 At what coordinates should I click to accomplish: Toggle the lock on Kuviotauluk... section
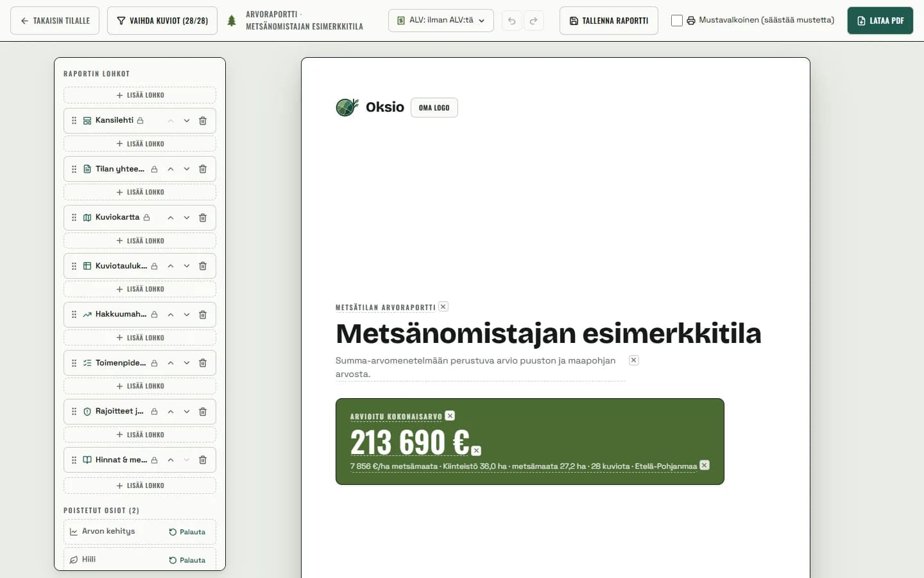[154, 267]
